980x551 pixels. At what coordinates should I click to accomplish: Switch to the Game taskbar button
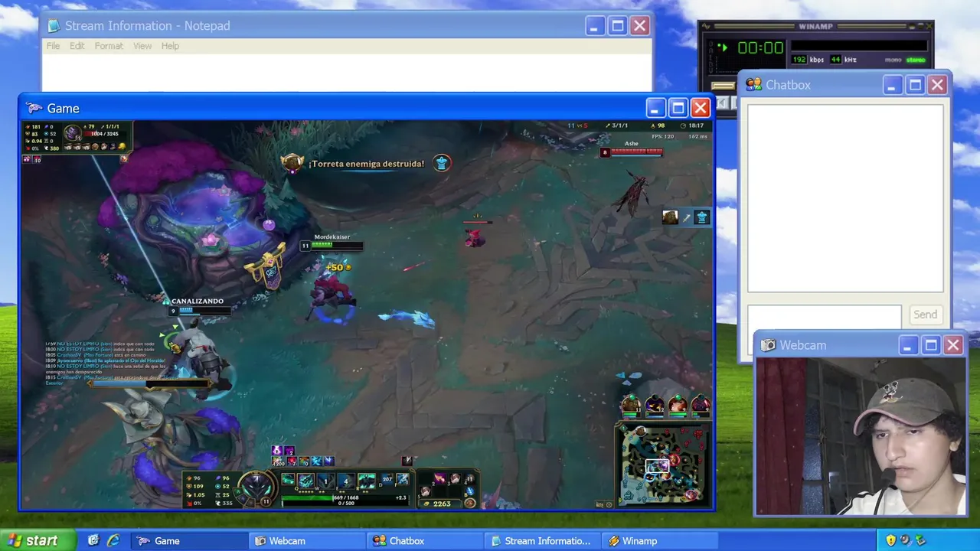coord(188,541)
